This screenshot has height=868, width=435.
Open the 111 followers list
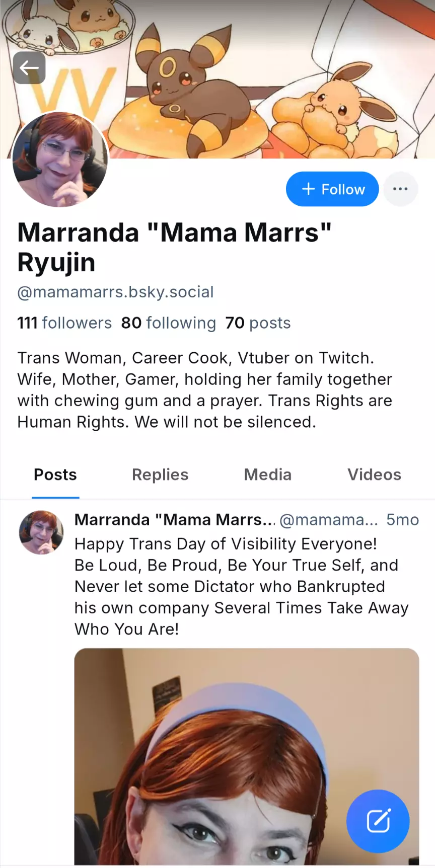click(x=64, y=323)
